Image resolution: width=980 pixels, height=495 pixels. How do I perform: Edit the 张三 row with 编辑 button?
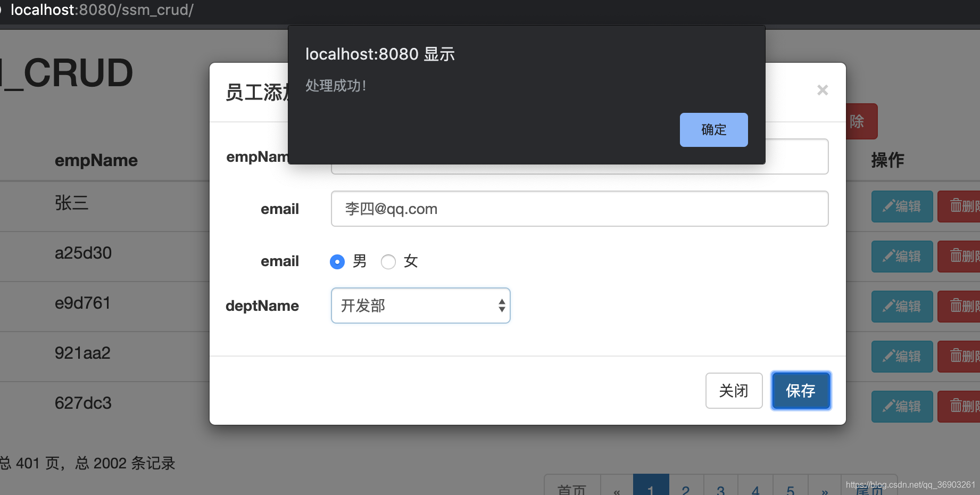pos(902,207)
